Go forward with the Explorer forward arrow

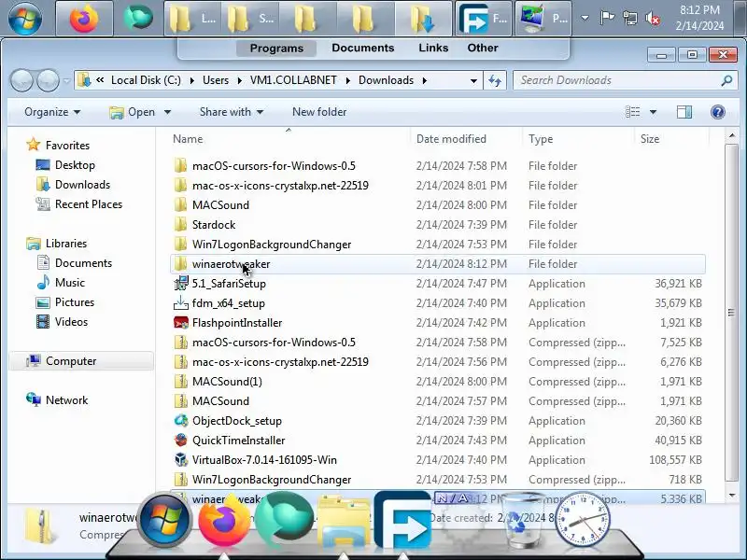(49, 80)
